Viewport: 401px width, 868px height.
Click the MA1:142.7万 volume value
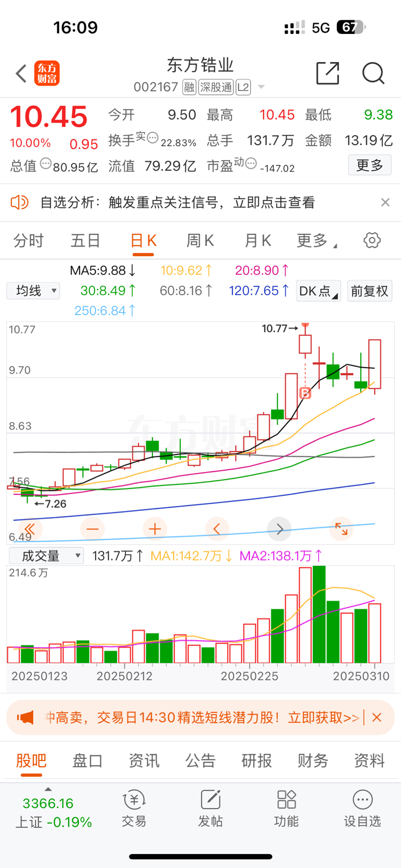[x=192, y=556]
